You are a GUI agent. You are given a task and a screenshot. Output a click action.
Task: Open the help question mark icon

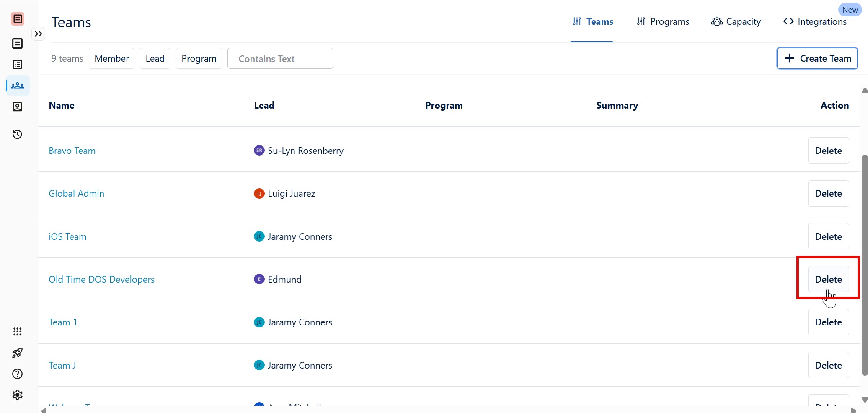pyautogui.click(x=18, y=374)
